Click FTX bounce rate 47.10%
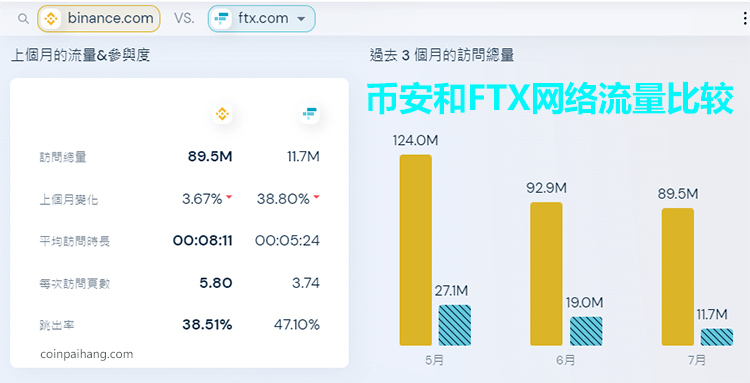This screenshot has height=383, width=750. 297,325
